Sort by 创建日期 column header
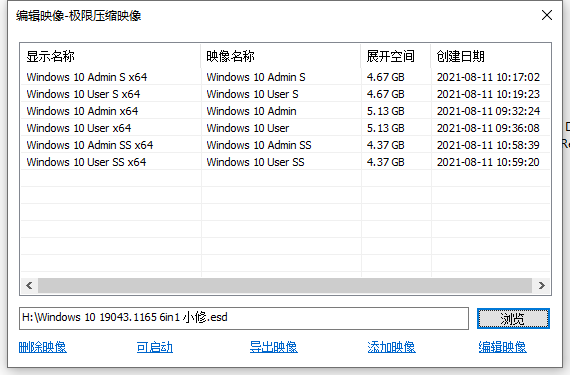The image size is (570, 375). click(x=490, y=56)
